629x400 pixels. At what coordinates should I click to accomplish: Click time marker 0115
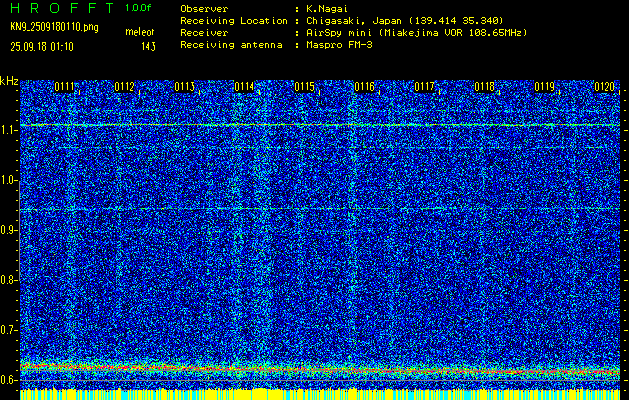304,87
